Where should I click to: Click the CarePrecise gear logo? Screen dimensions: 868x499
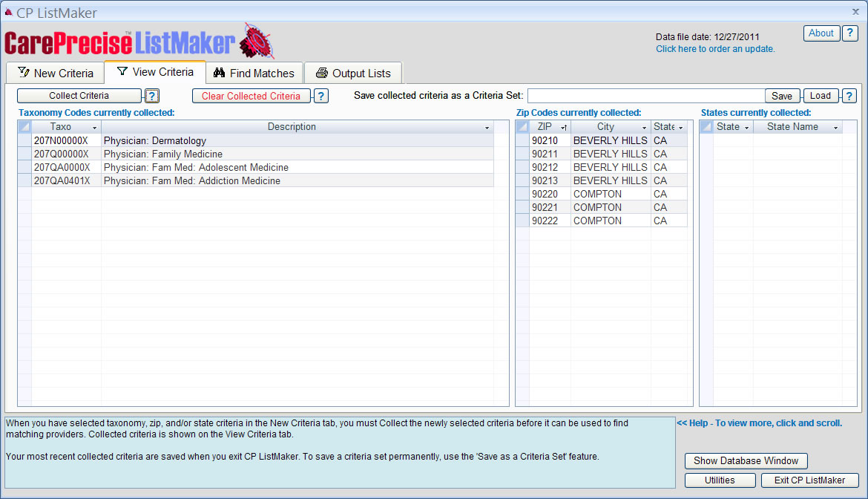[x=256, y=42]
